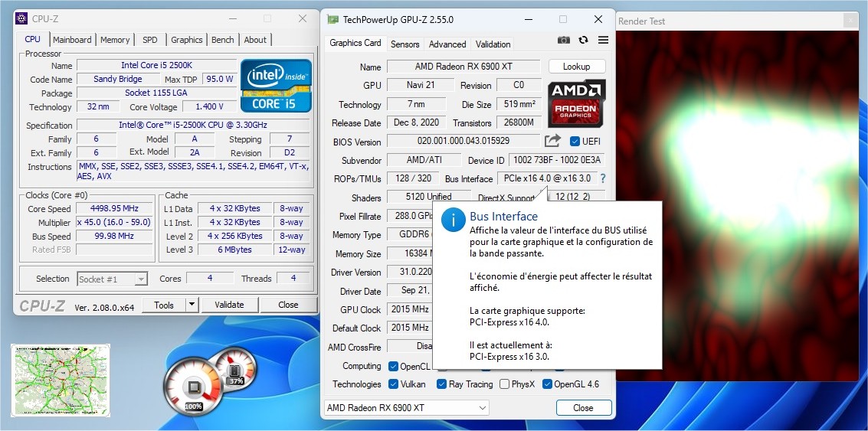Viewport: 868px width, 431px height.
Task: Open the About tab in CPU-Z
Action: pyautogui.click(x=255, y=40)
